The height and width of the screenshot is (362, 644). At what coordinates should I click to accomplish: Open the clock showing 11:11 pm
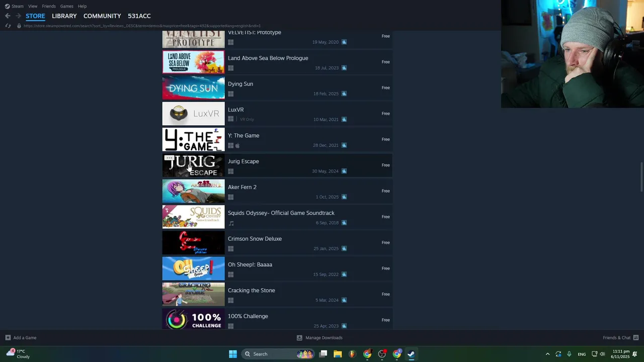(x=620, y=354)
